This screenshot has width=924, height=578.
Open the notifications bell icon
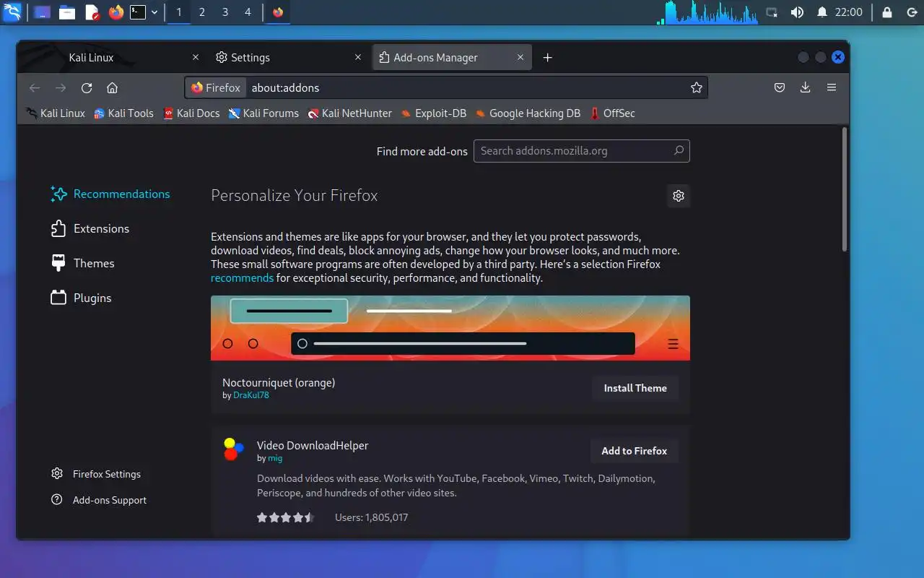(821, 12)
